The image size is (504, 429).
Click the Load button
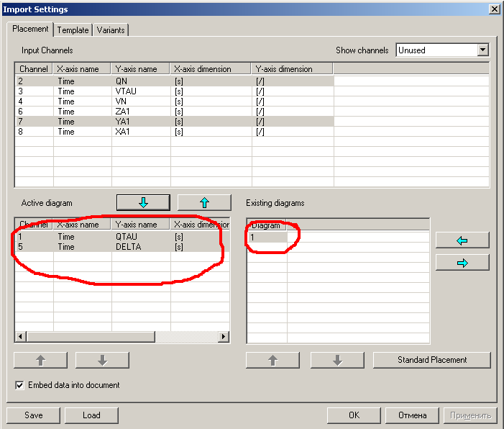(91, 415)
